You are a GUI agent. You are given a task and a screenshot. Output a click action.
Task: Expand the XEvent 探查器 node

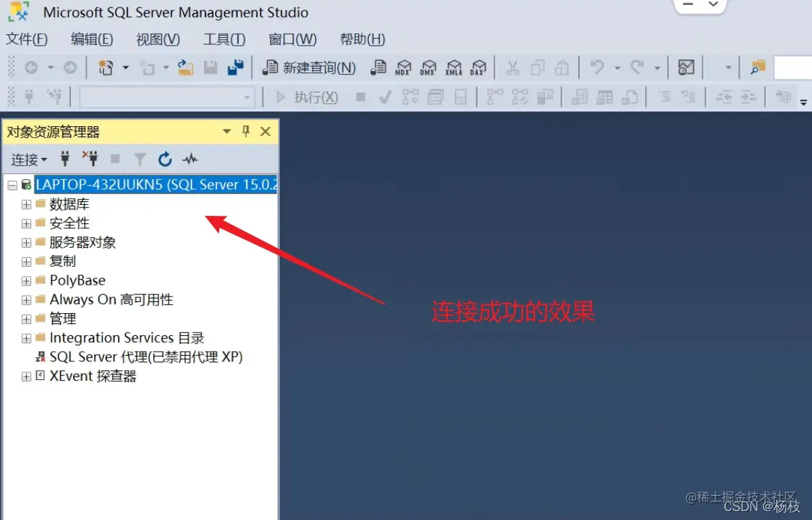26,377
